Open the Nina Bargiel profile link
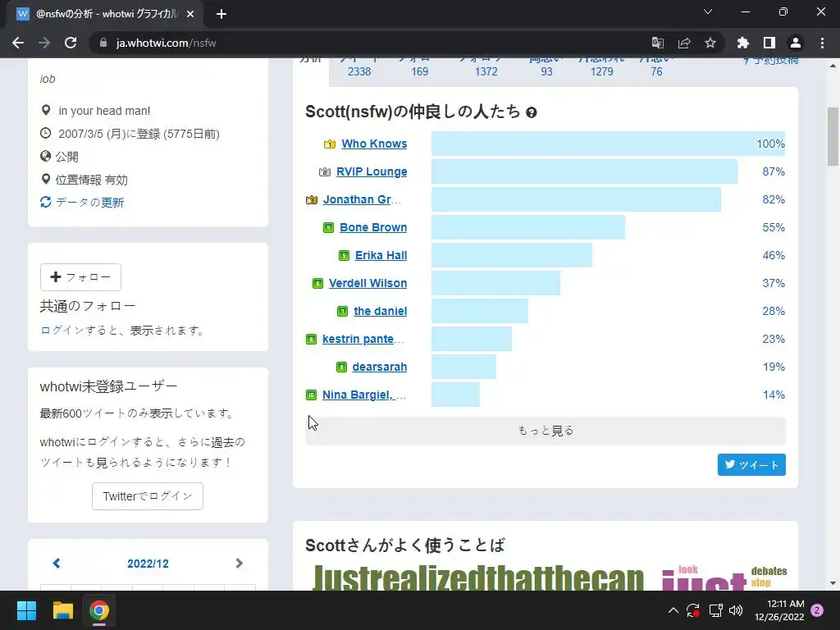The image size is (840, 630). tap(363, 395)
